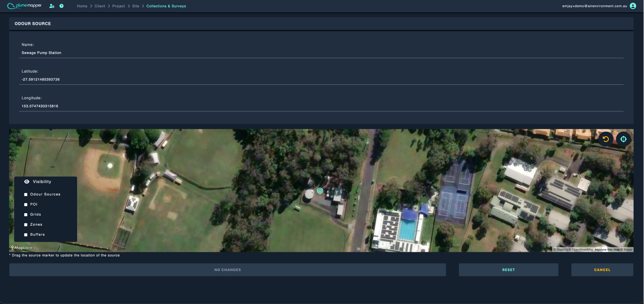This screenshot has width=644, height=304.
Task: Toggle the Visibility eye icon
Action: (27, 182)
